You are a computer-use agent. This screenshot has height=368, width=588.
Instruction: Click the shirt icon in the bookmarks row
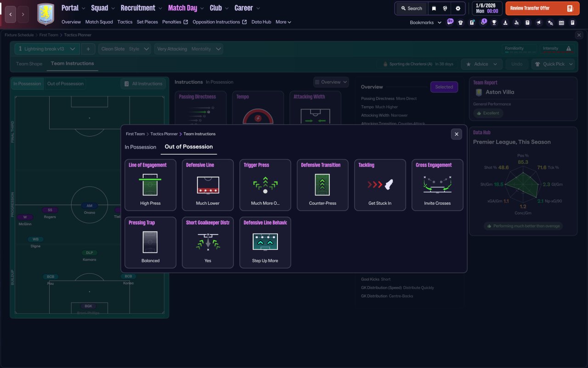pyautogui.click(x=461, y=23)
